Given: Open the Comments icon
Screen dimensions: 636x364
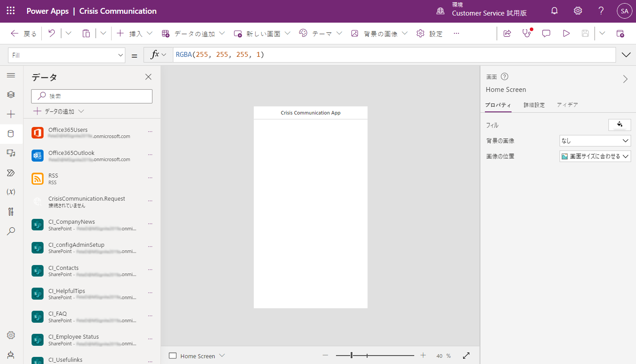Looking at the screenshot, I should (x=546, y=33).
